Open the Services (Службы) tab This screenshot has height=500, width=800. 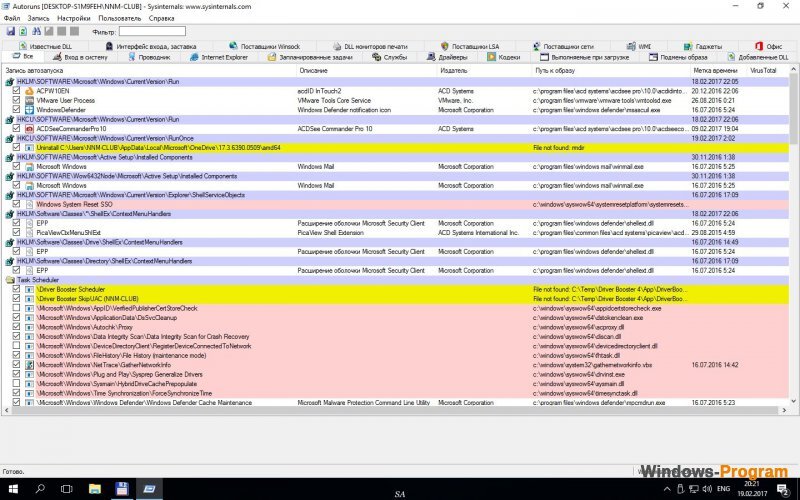(x=389, y=57)
